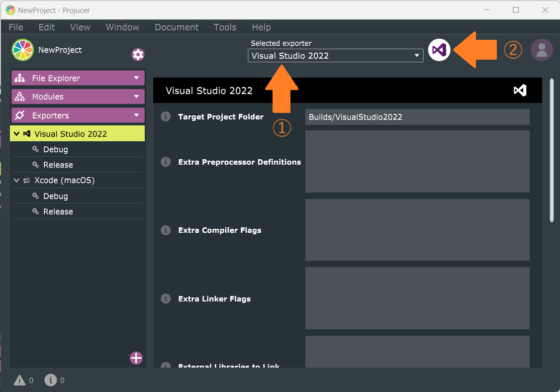The width and height of the screenshot is (560, 392).
Task: Click the pink plus add exporter button
Action: 136,358
